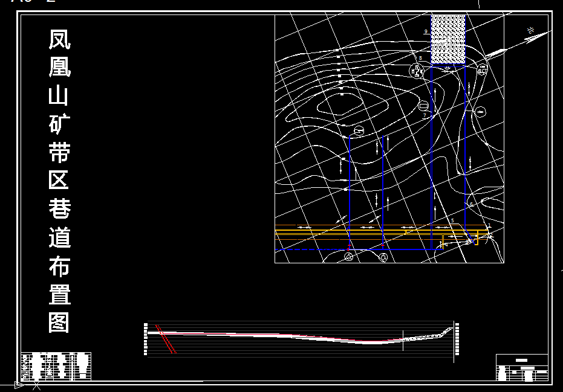Select the title character 凰

coord(60,68)
